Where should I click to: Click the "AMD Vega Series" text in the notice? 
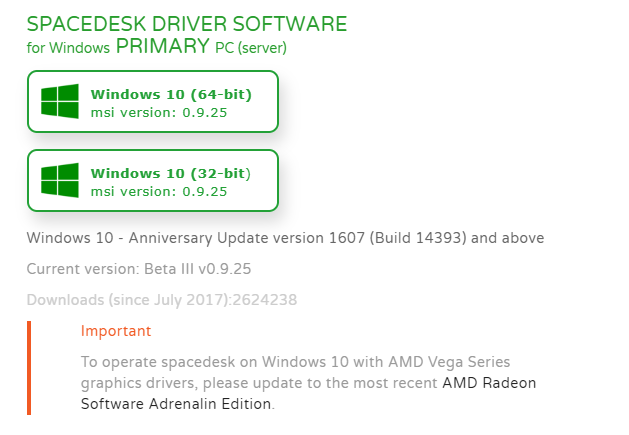coord(449,362)
